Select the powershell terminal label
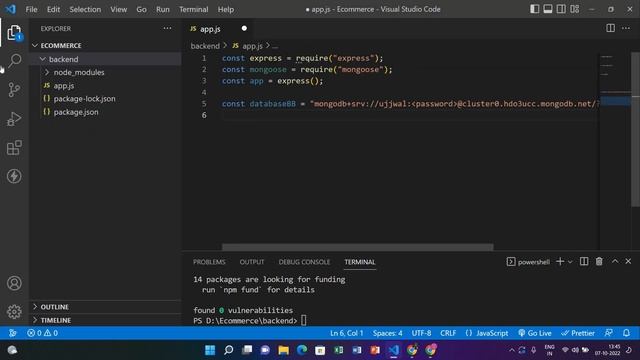Viewport: 640px width, 360px height. click(x=528, y=262)
